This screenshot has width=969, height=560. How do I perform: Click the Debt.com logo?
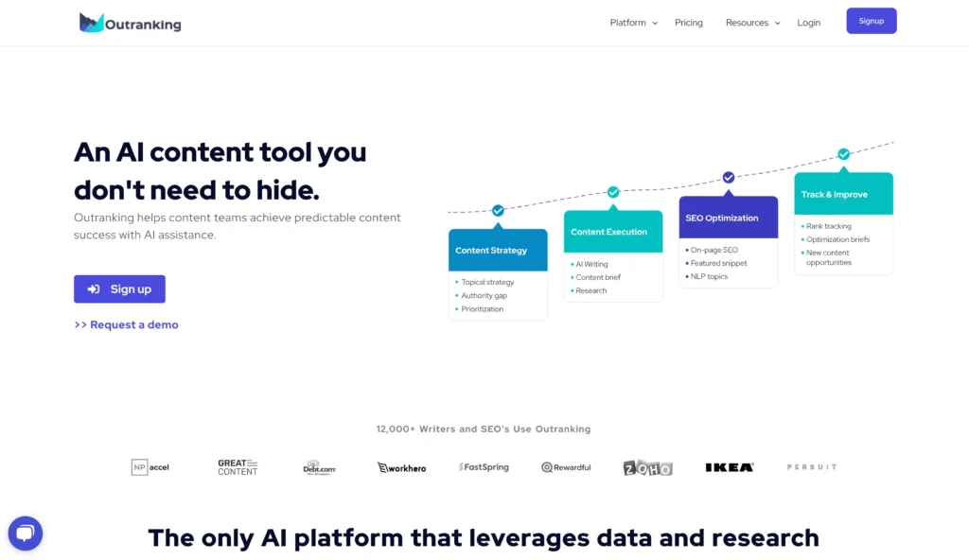[x=319, y=467]
